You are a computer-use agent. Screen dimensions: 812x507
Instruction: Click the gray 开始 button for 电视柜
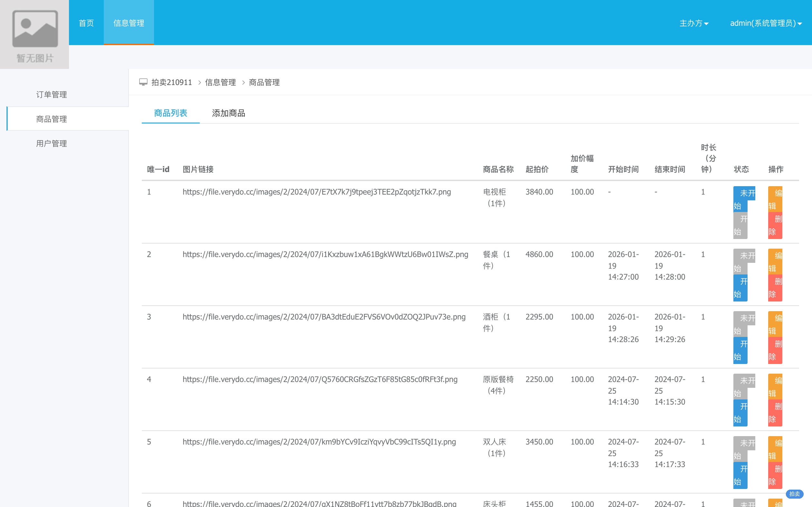(x=740, y=225)
